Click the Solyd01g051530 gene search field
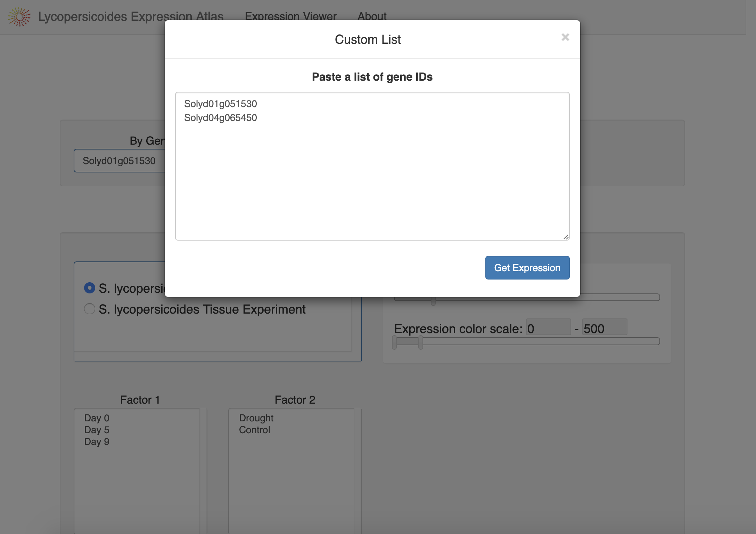The image size is (756, 534). tap(119, 161)
